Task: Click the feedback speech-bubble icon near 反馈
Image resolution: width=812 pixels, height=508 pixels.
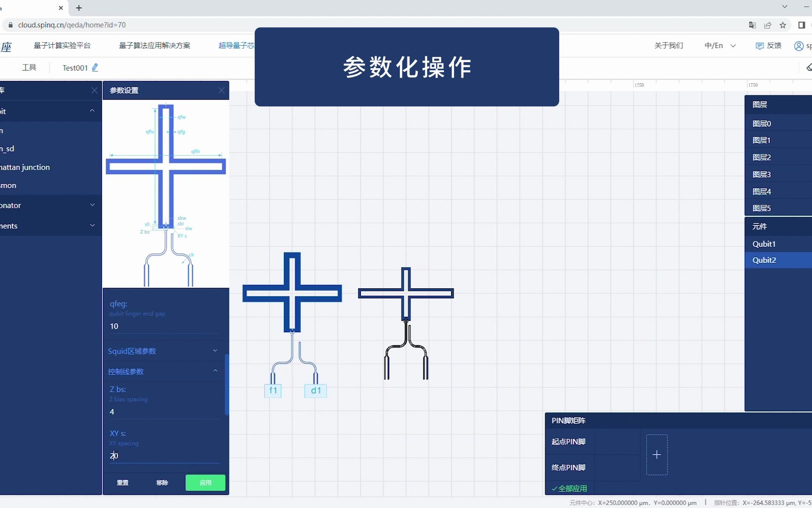Action: coord(760,45)
